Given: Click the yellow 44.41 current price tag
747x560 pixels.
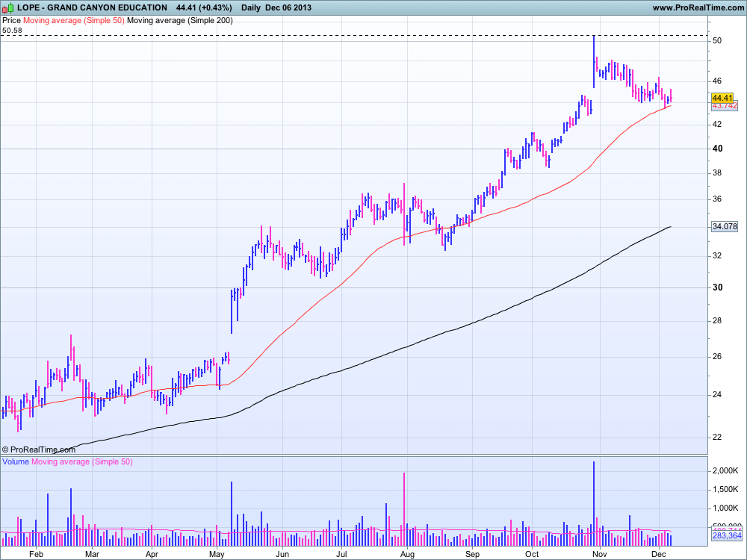Looking at the screenshot, I should [722, 98].
